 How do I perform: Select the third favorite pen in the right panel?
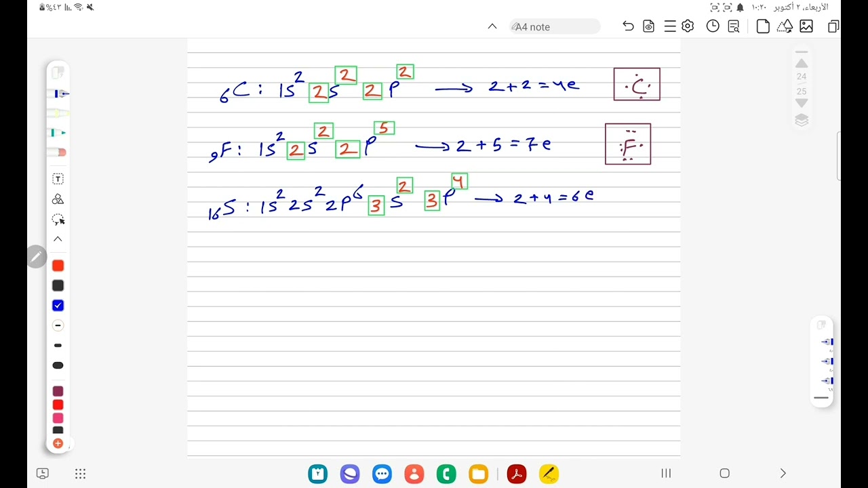click(826, 380)
